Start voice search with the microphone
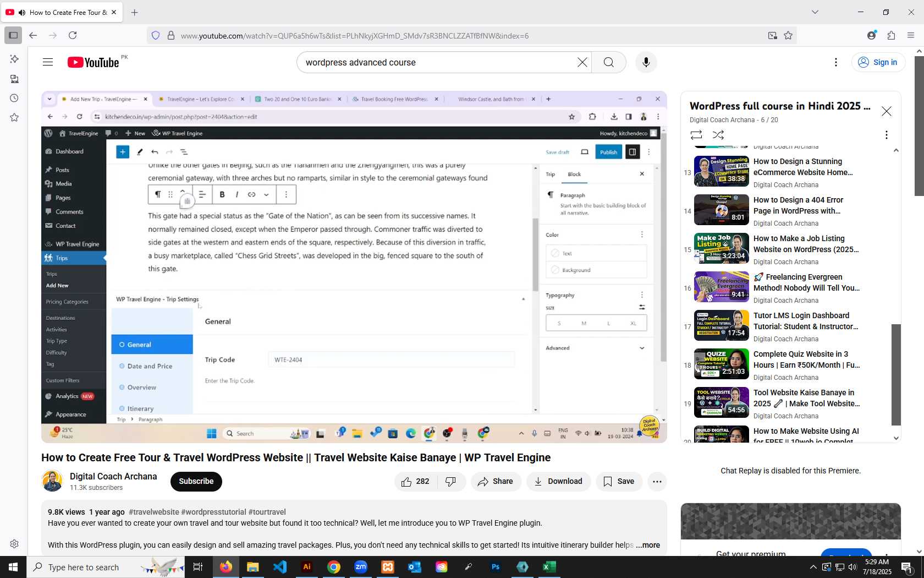The height and width of the screenshot is (578, 924). pyautogui.click(x=646, y=62)
